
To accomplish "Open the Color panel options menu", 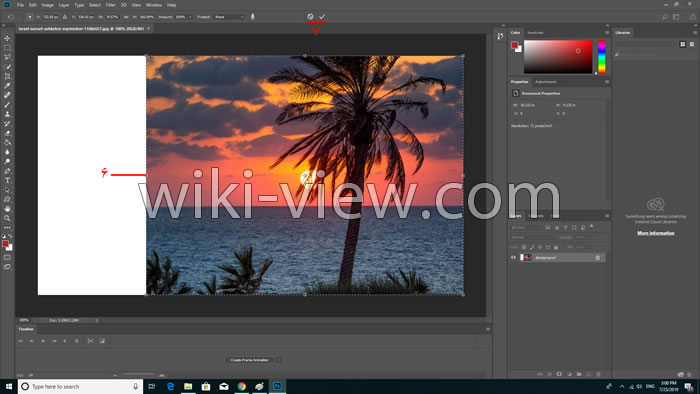I will coord(607,33).
